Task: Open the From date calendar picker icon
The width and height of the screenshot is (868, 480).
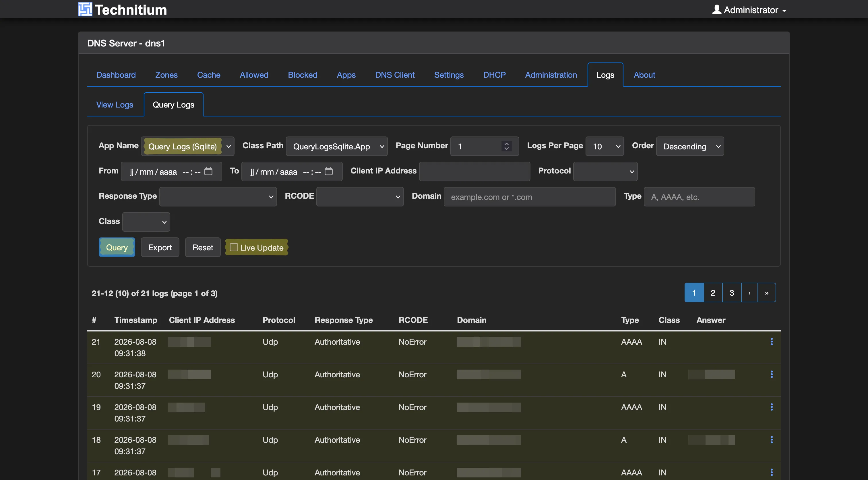Action: point(209,171)
